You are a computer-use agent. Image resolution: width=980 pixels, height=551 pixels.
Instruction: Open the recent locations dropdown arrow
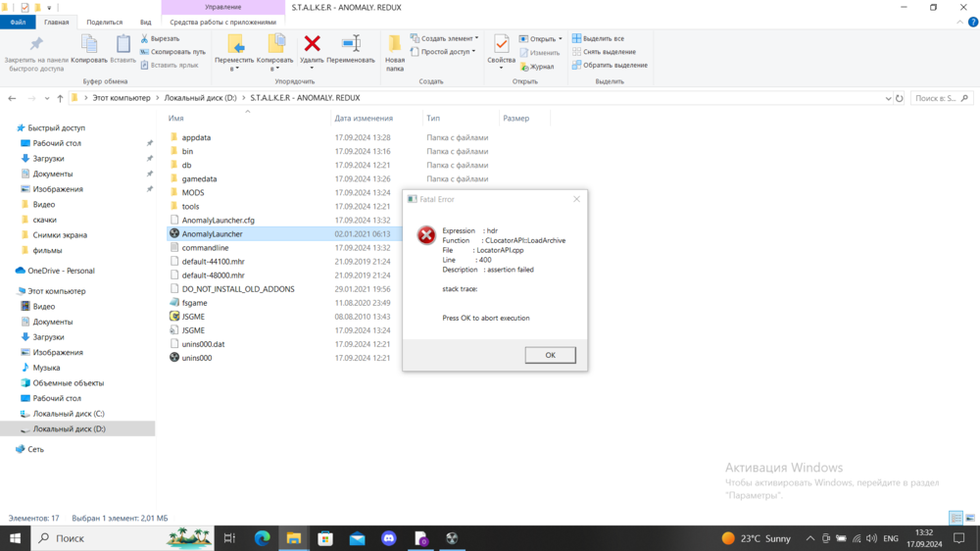coord(47,98)
